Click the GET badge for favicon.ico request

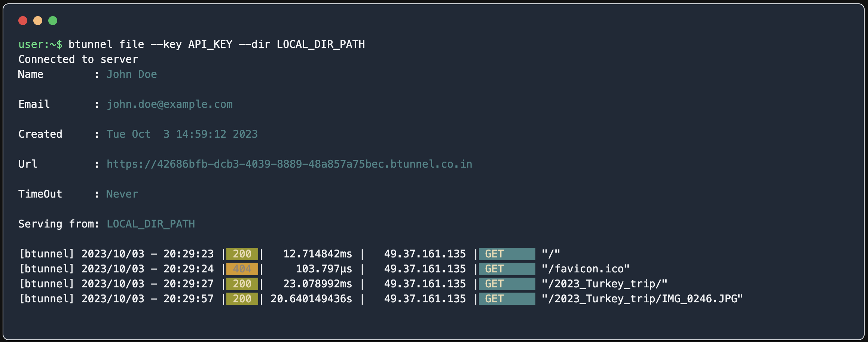pyautogui.click(x=507, y=269)
